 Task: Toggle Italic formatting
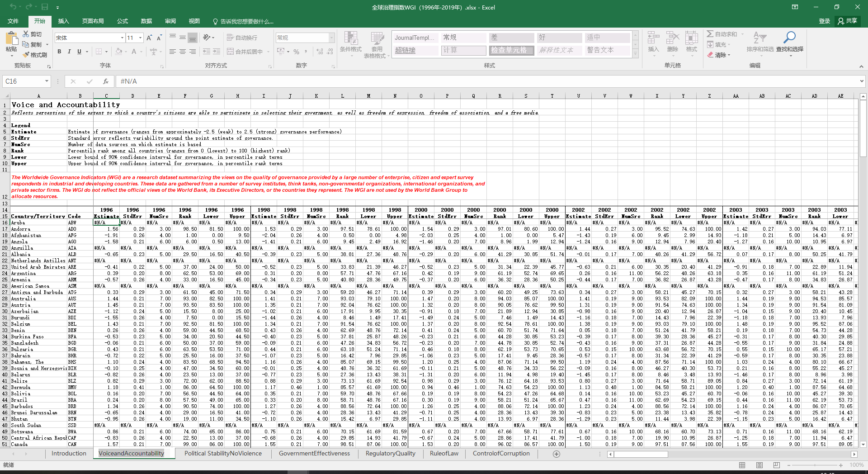point(69,52)
